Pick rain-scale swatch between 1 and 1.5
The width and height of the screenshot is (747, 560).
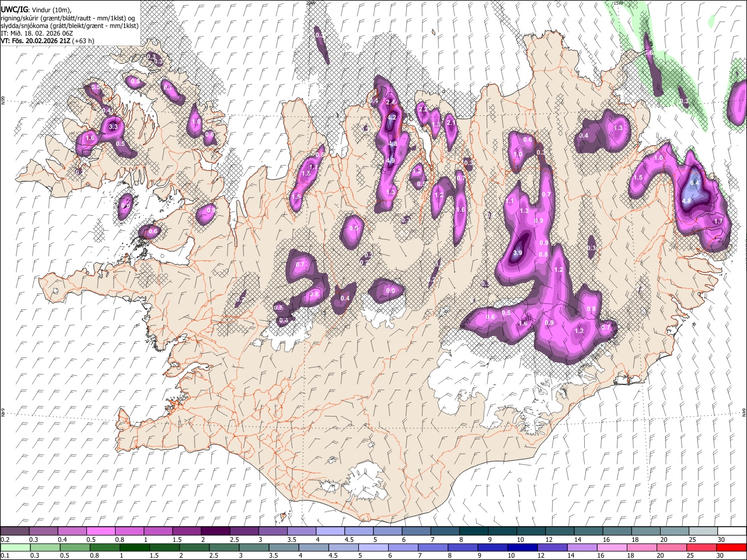[135, 547]
